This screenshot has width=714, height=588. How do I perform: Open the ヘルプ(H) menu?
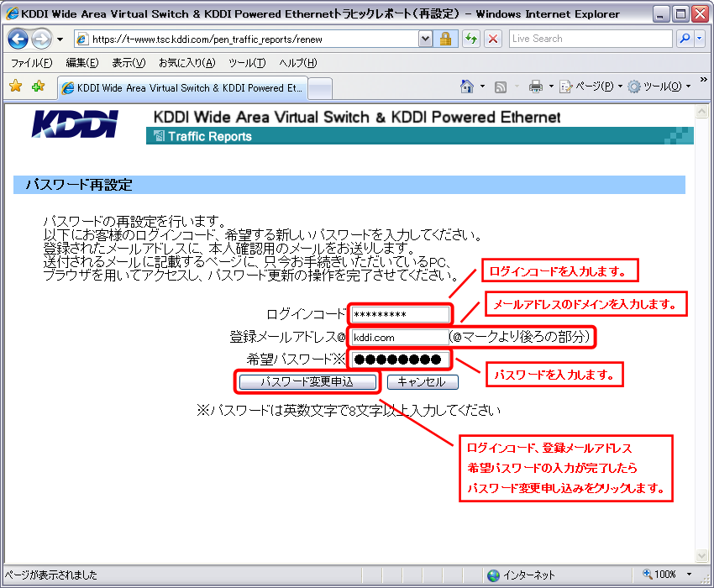point(298,63)
